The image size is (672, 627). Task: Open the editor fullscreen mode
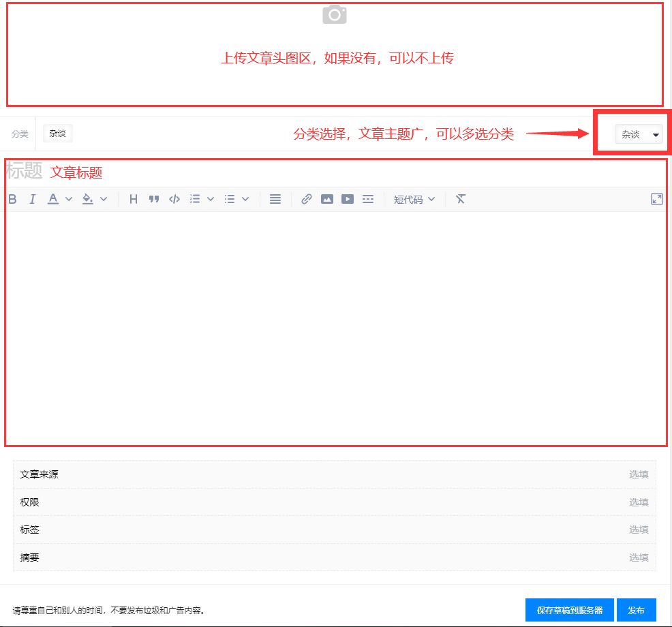(656, 199)
